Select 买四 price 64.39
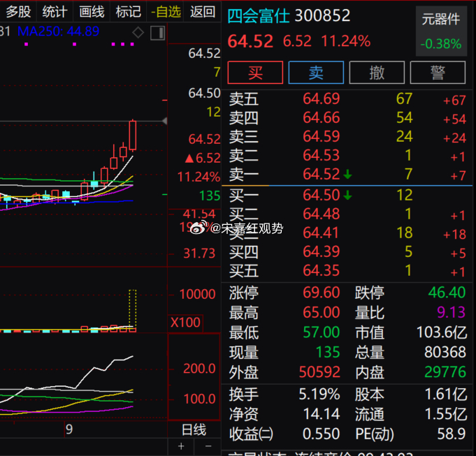 322,251
